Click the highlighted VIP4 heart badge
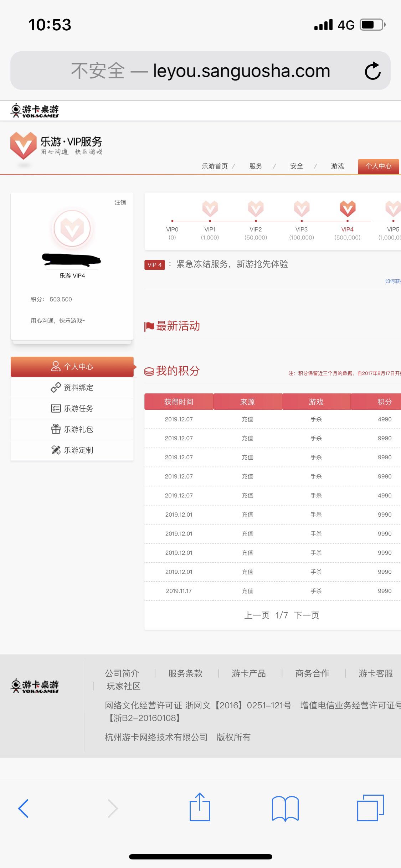Screen dimensions: 401x868 point(348,208)
